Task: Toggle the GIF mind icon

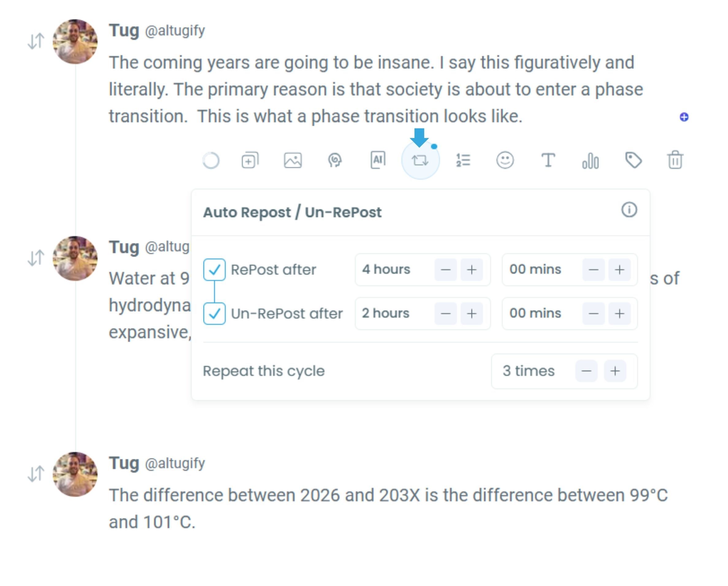Action: (335, 161)
